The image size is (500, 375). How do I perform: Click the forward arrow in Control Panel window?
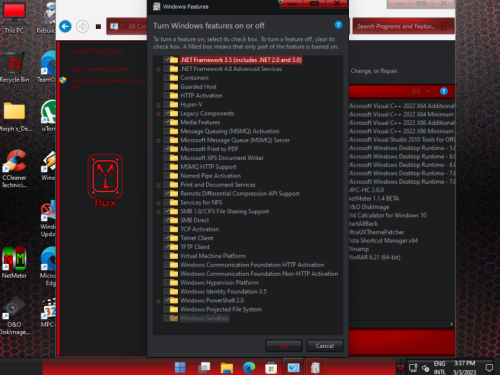pos(82,26)
